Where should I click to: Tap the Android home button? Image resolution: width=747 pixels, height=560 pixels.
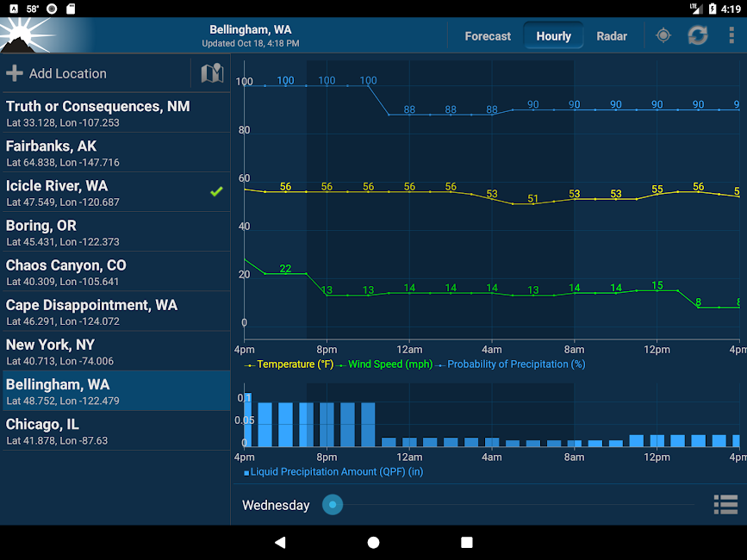click(x=374, y=543)
